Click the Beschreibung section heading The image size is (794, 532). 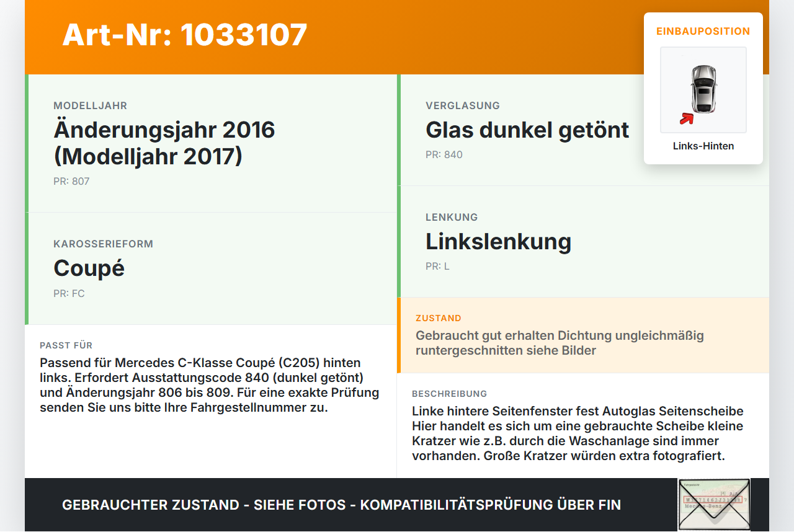(449, 394)
